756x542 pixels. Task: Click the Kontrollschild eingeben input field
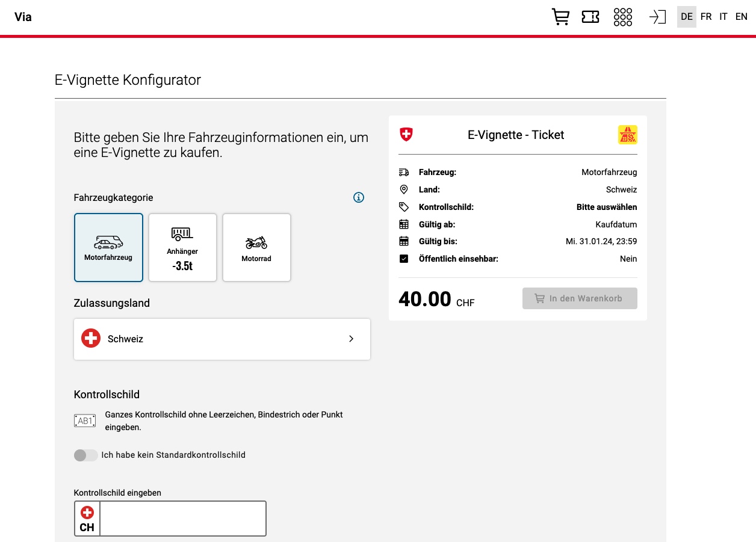coord(182,518)
